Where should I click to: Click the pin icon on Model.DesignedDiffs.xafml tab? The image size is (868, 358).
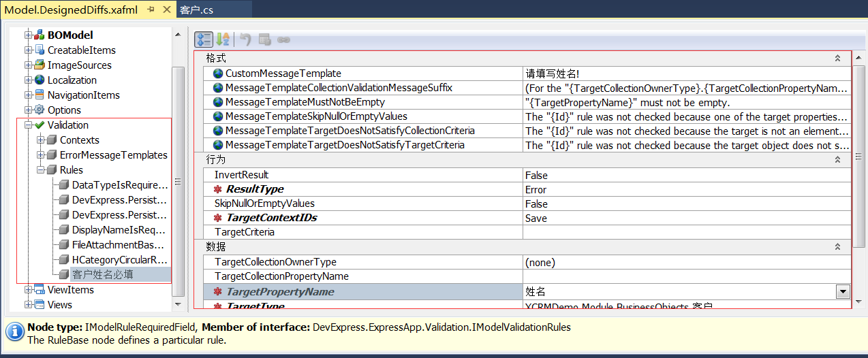pyautogui.click(x=151, y=10)
